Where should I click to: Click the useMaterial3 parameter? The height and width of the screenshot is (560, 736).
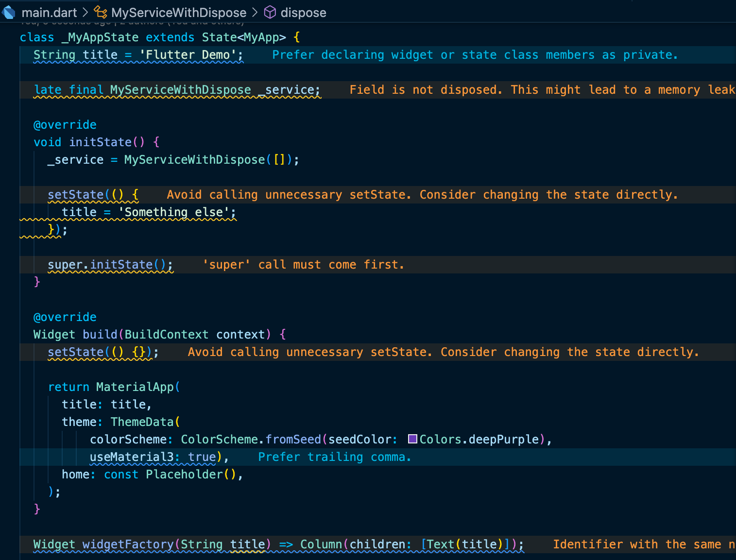131,457
